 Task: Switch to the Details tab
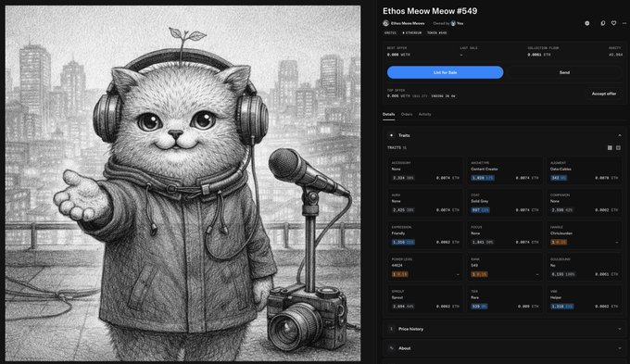pos(388,115)
